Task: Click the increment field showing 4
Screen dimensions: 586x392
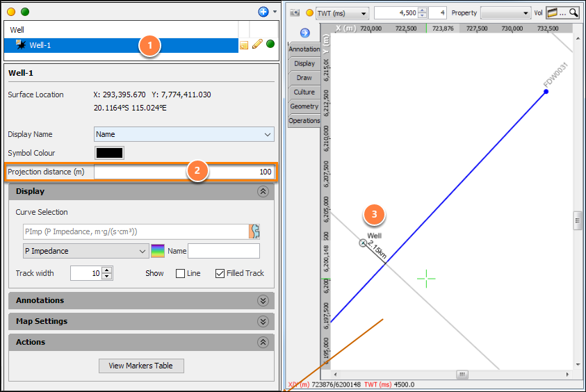Action: (438, 13)
